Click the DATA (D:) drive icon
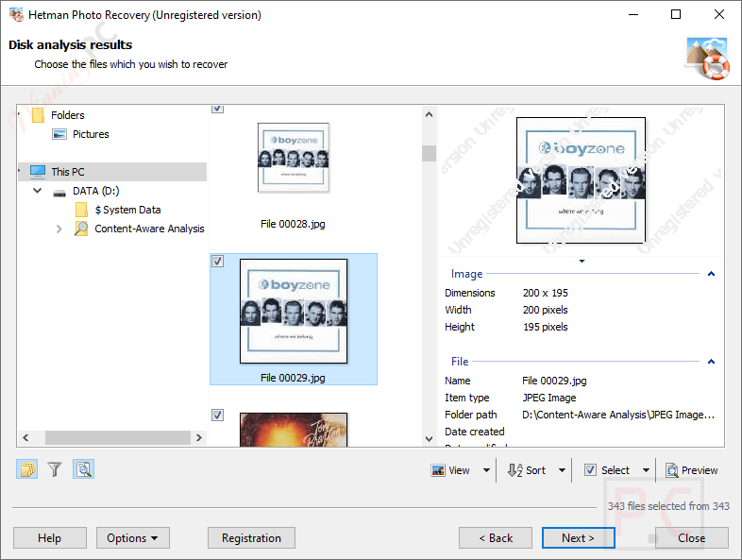This screenshot has height=560, width=742. (59, 193)
